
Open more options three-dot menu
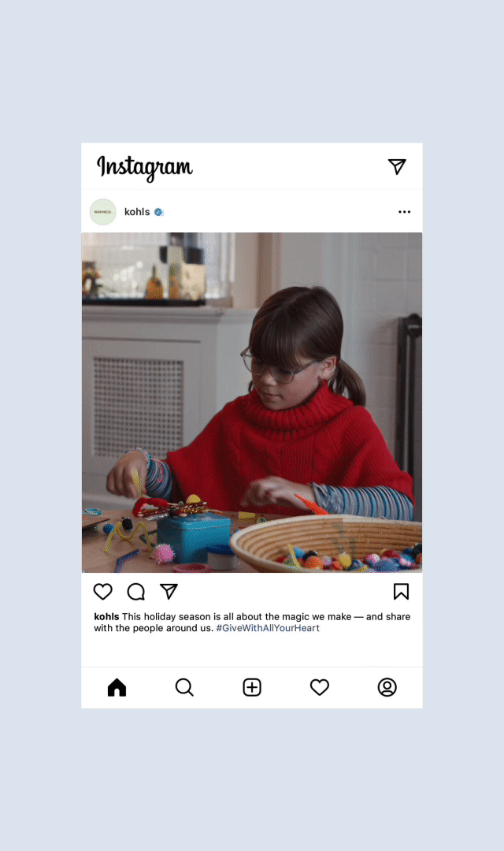pyautogui.click(x=404, y=212)
